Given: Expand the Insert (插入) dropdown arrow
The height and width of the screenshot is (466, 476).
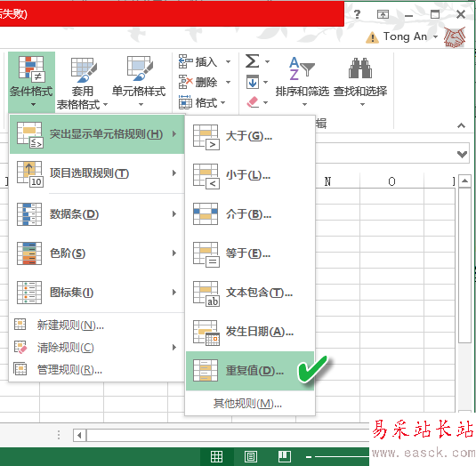Looking at the screenshot, I should (x=228, y=62).
